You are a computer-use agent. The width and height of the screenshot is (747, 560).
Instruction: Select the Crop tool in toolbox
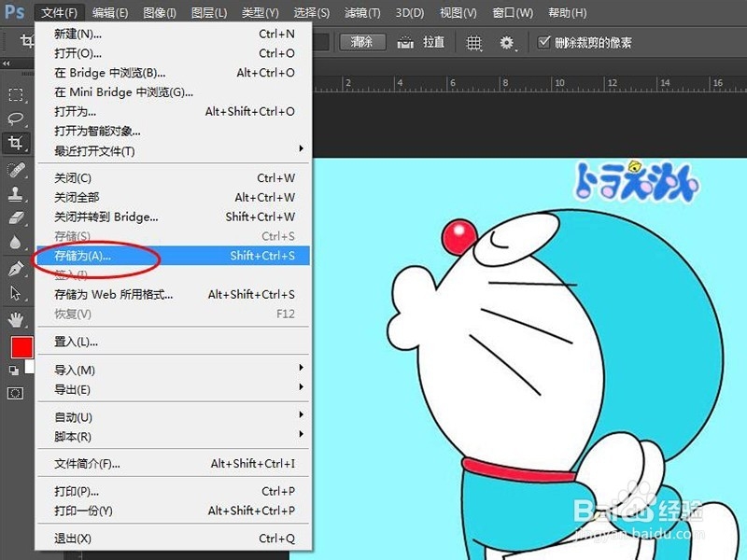point(16,142)
